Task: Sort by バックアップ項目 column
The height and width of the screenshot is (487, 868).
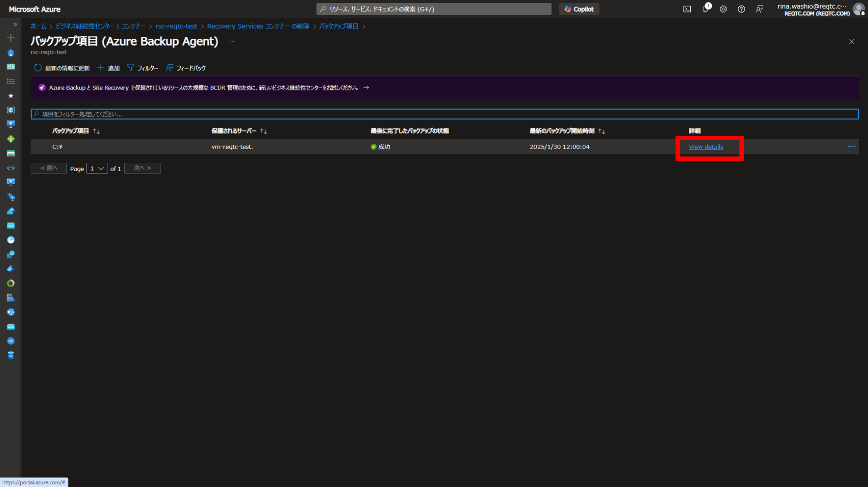Action: pyautogui.click(x=76, y=131)
